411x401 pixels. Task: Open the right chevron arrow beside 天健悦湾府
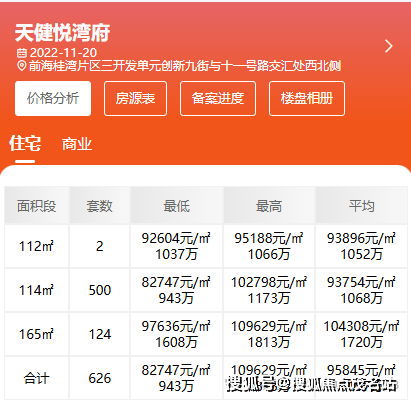coord(389,46)
